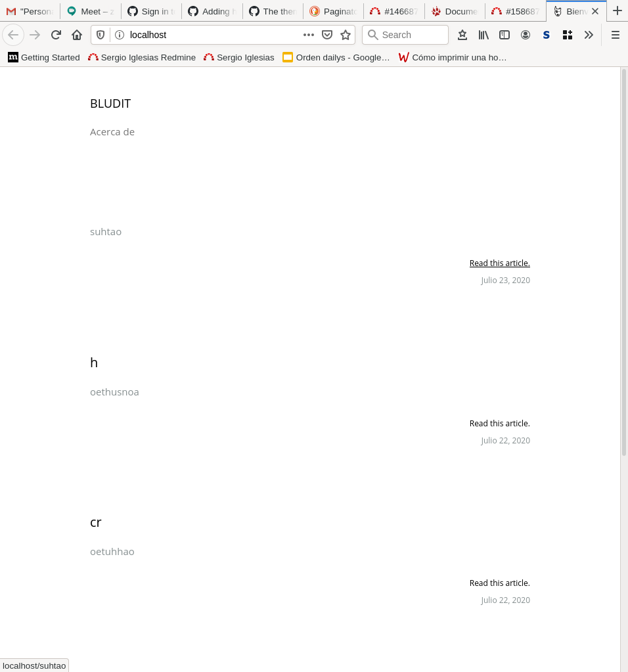628x672 pixels.
Task: Click the blue S extension icon
Action: [x=546, y=35]
